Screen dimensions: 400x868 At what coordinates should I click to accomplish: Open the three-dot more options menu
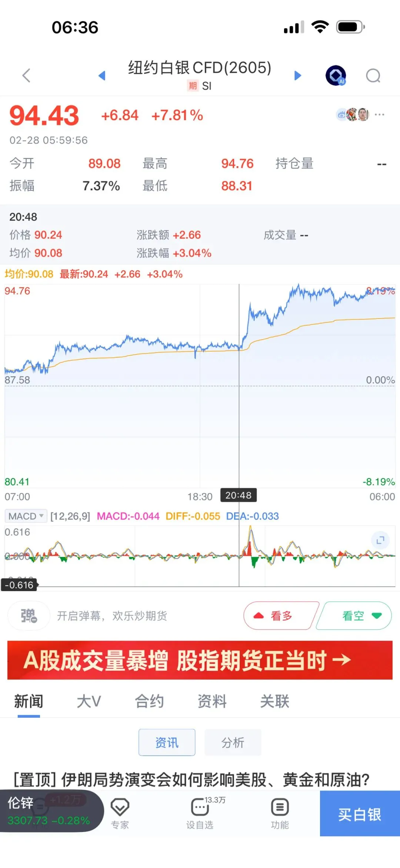380,115
